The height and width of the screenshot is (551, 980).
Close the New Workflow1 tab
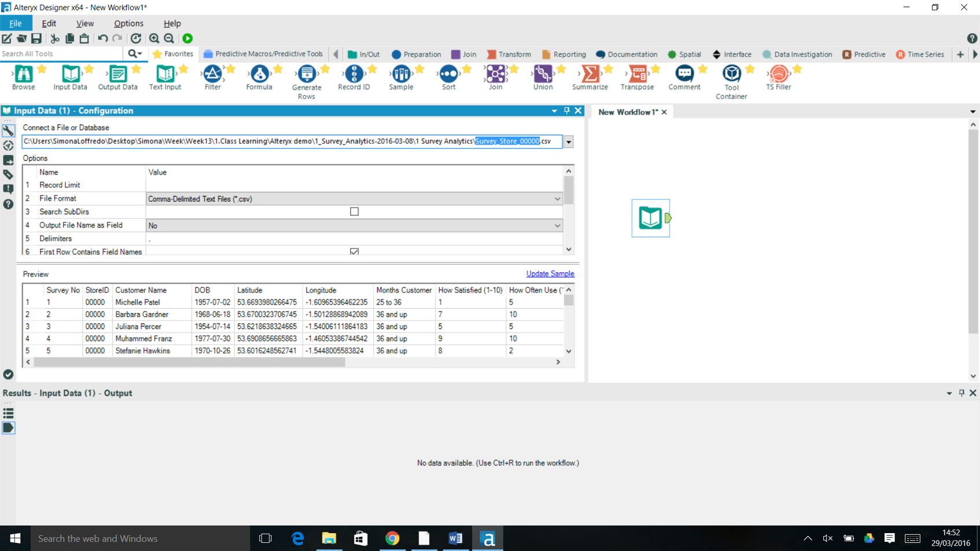[x=664, y=112]
